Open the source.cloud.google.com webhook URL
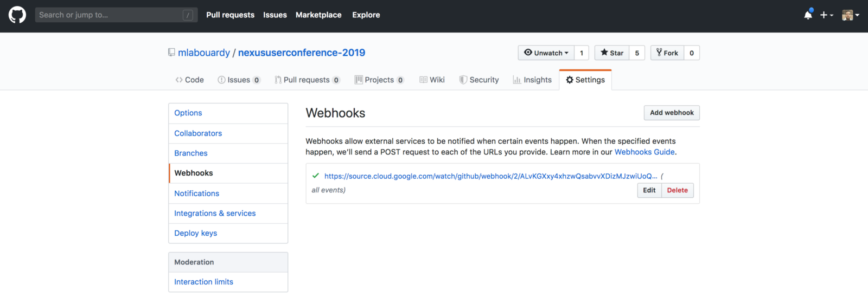The image size is (868, 297). [x=491, y=176]
